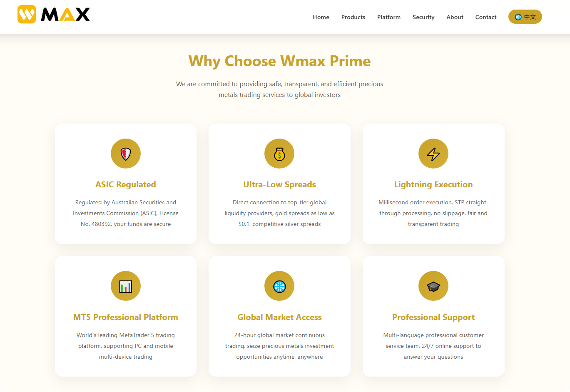Open the Home menu item
Screen dimensions: 570x392
(321, 17)
